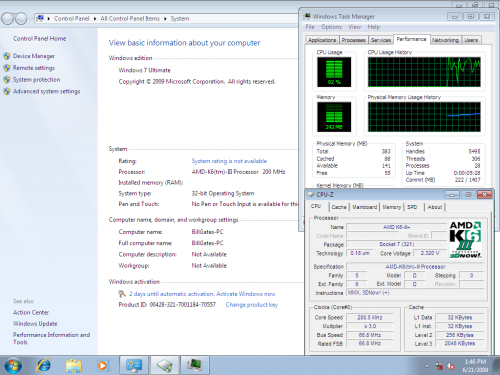The height and width of the screenshot is (375, 500).
Task: Click the CPU-Z title bar icon
Action: pyautogui.click(x=311, y=194)
